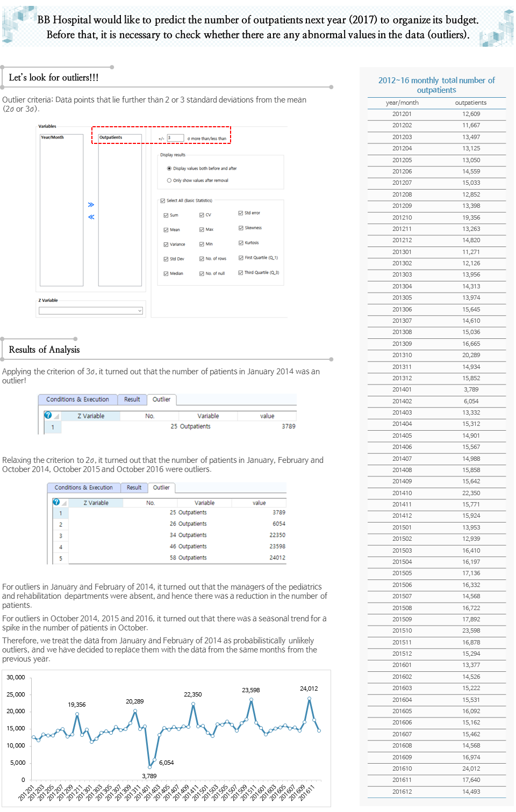The width and height of the screenshot is (516, 812).
Task: Select Year/Month in the Variables list
Action: point(52,137)
